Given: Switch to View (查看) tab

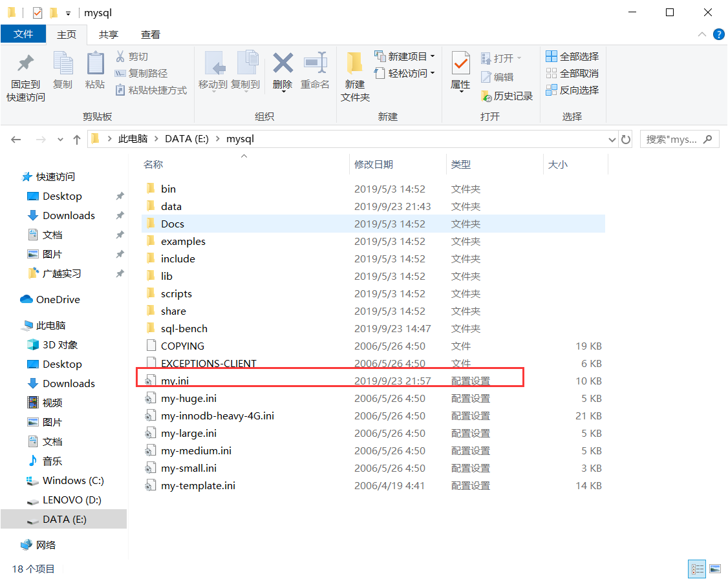Looking at the screenshot, I should coord(151,35).
